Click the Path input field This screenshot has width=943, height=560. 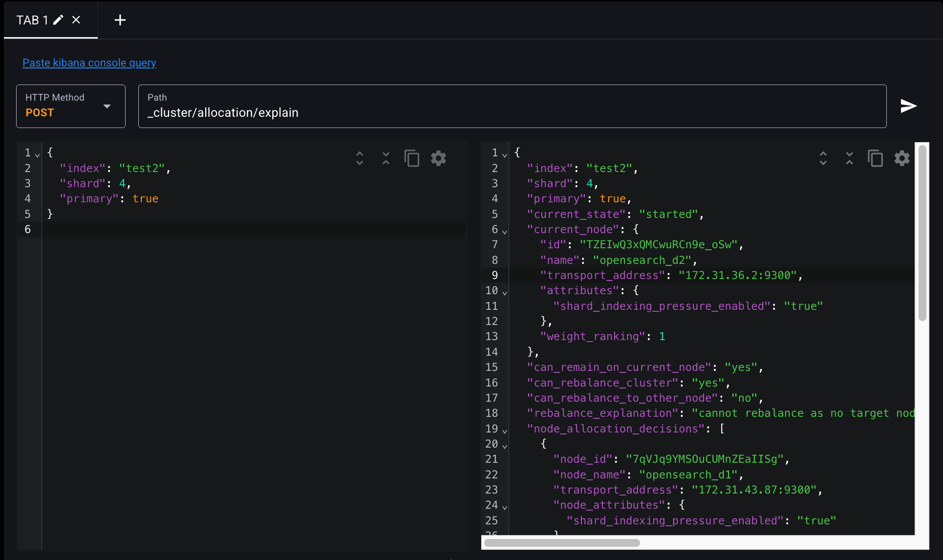512,112
